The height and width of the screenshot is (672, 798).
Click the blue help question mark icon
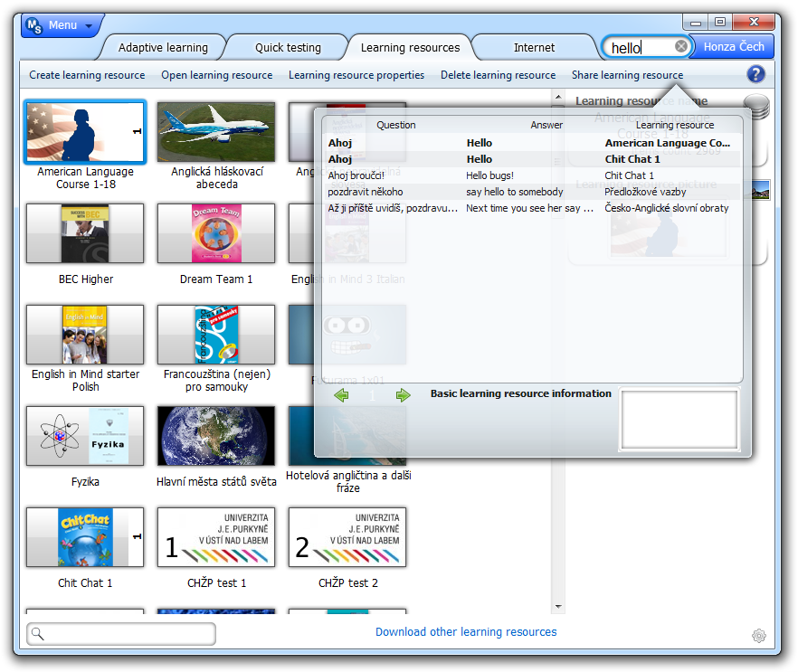tap(755, 75)
